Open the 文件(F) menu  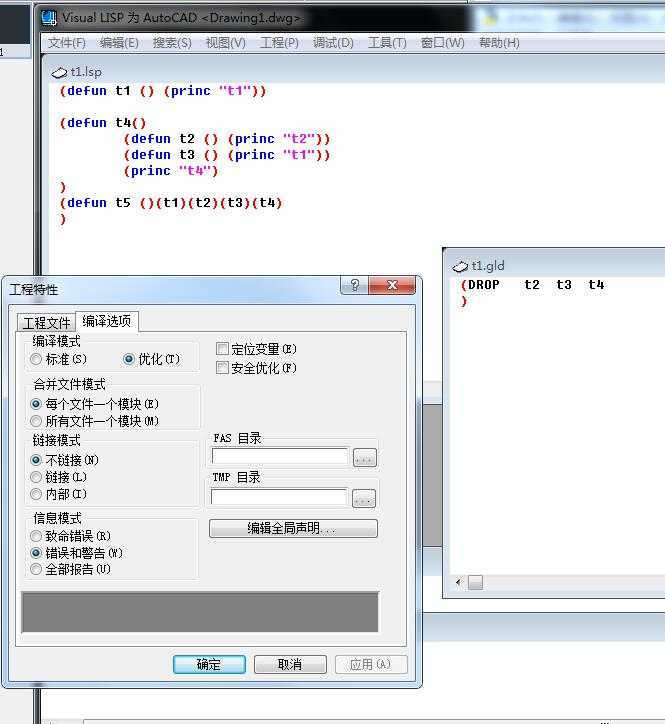click(67, 43)
